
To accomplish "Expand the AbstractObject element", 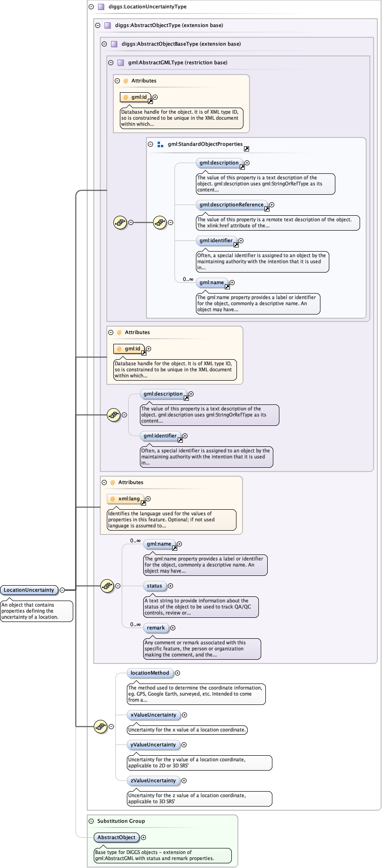I will 143,837.
